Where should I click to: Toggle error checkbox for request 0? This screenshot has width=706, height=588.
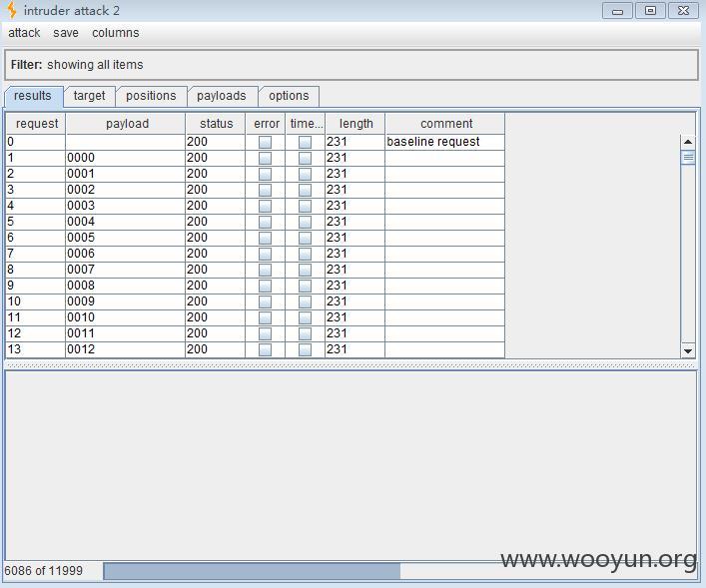(x=266, y=143)
